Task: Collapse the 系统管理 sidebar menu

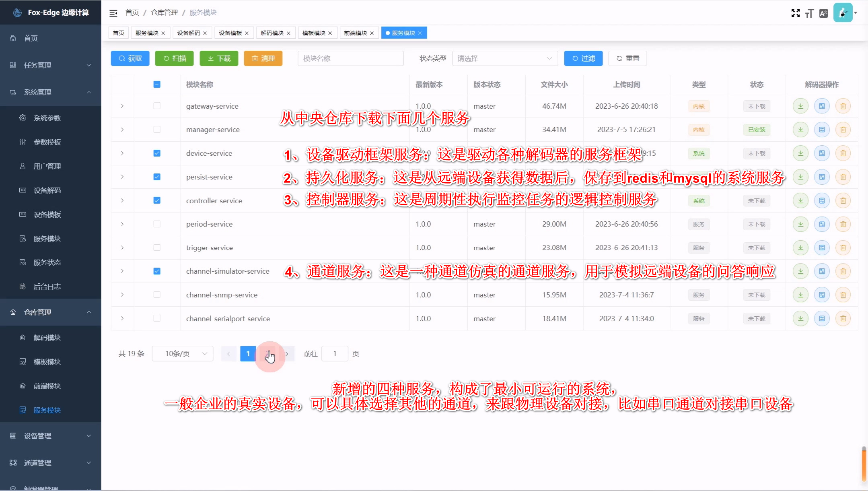Action: click(x=51, y=92)
